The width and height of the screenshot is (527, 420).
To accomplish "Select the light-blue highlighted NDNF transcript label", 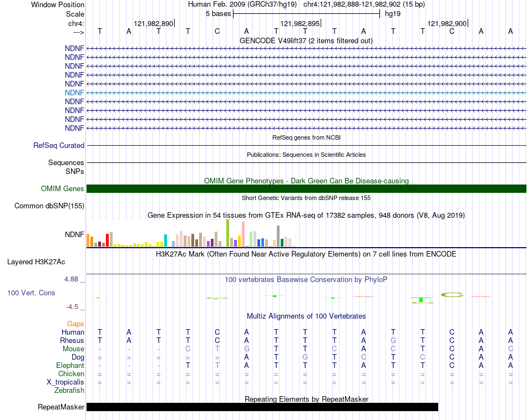I will (x=74, y=93).
